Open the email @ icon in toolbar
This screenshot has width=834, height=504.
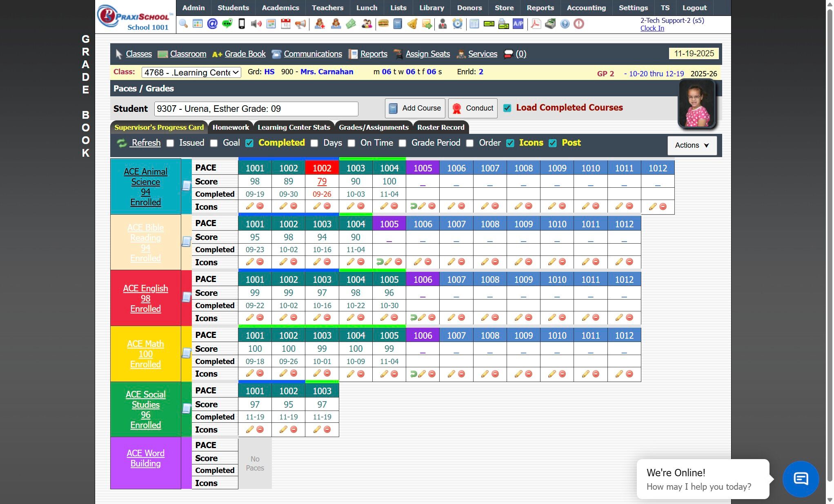pyautogui.click(x=212, y=24)
